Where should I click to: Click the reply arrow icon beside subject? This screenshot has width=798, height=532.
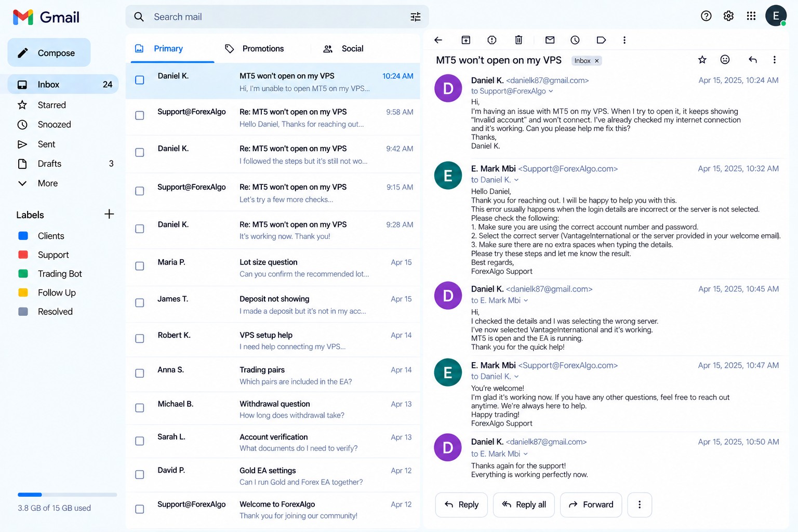753,60
